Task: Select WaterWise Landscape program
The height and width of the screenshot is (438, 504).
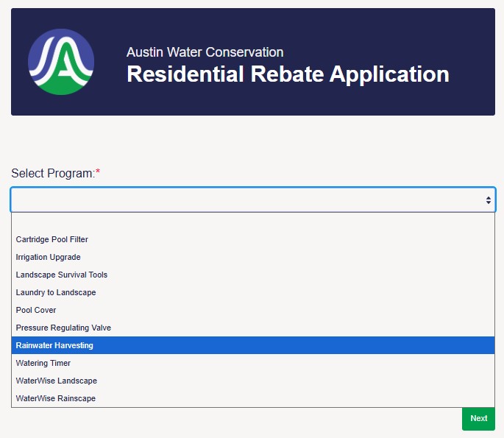Action: click(57, 381)
